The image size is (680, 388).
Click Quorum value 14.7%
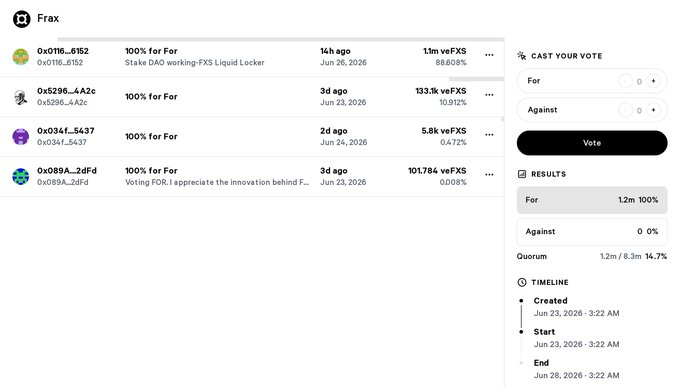coord(656,256)
